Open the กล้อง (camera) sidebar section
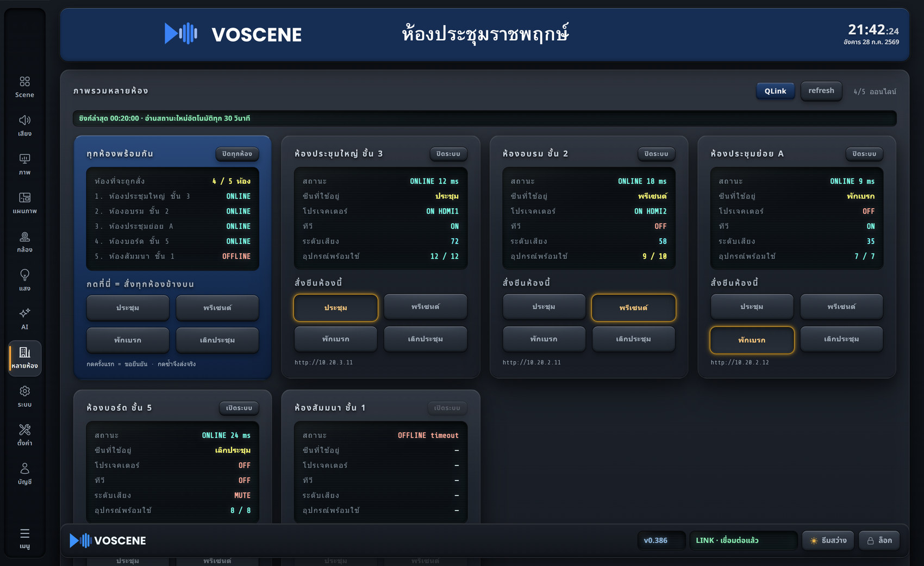Image resolution: width=924 pixels, height=566 pixels. click(24, 242)
